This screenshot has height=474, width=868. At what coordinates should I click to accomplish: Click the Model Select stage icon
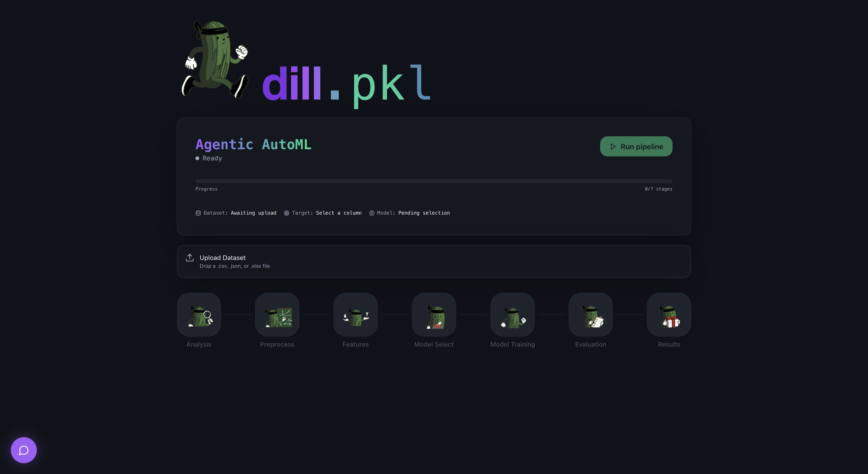tap(434, 315)
